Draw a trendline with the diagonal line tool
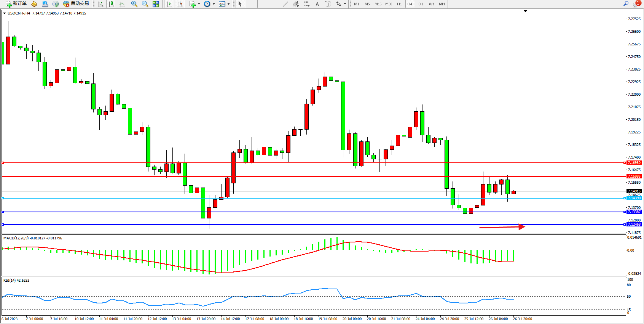644x324 pixels. [285, 4]
